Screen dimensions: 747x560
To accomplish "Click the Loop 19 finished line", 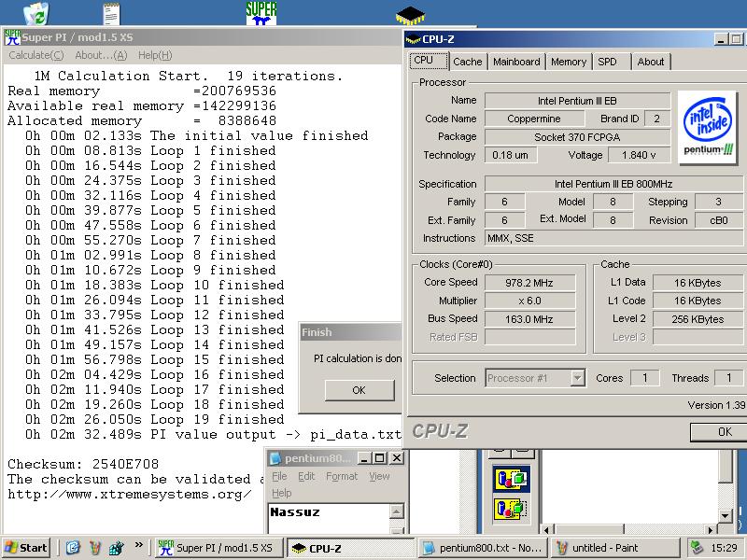I will click(x=154, y=419).
